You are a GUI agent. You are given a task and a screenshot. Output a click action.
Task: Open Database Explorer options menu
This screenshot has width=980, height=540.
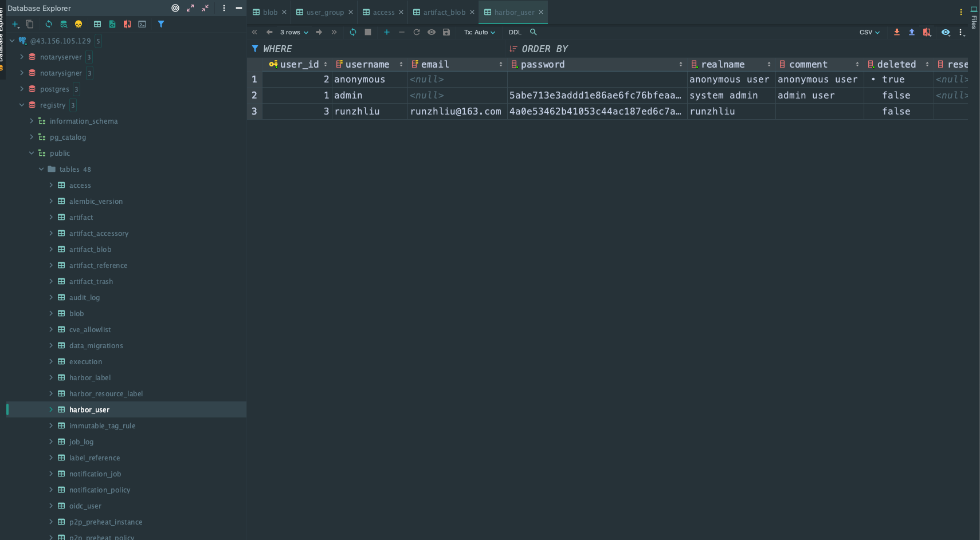pos(224,8)
